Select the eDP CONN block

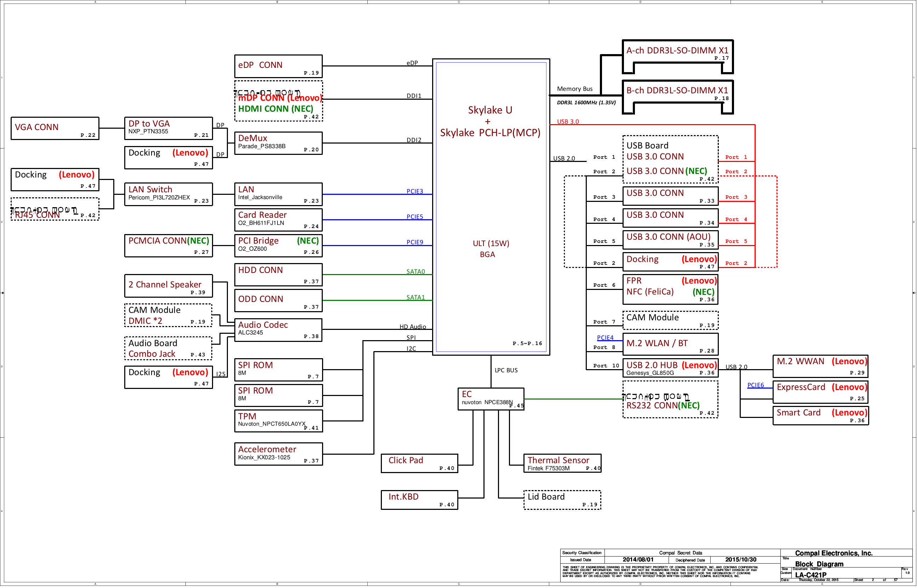tap(278, 66)
